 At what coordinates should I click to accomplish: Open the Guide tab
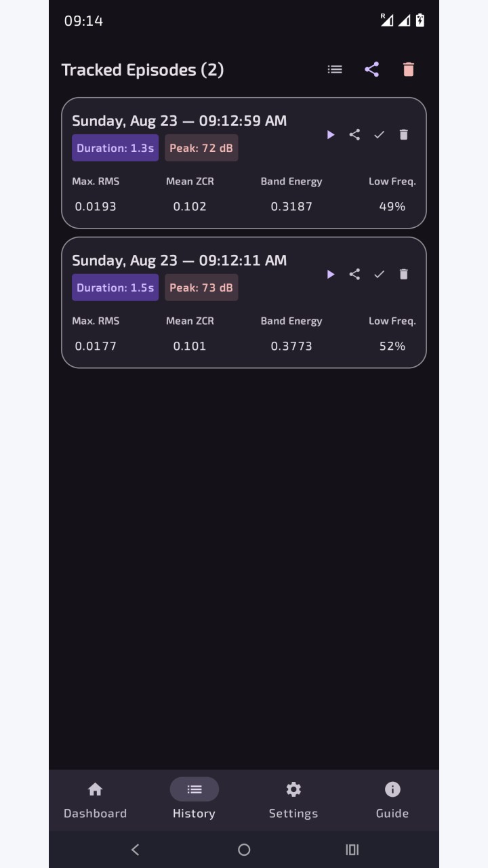point(392,800)
